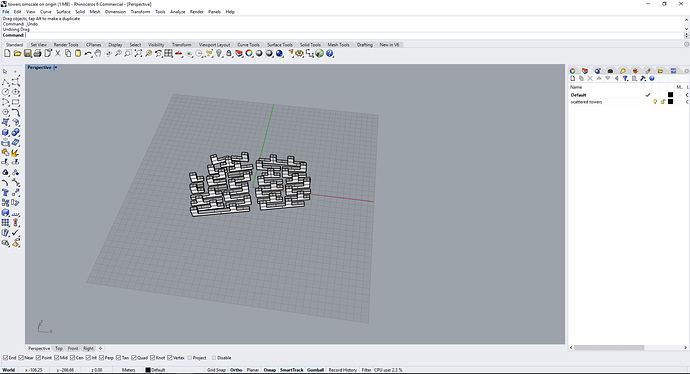The width and height of the screenshot is (690, 374).
Task: Toggle the Cen osnap checkbox
Action: point(72,358)
